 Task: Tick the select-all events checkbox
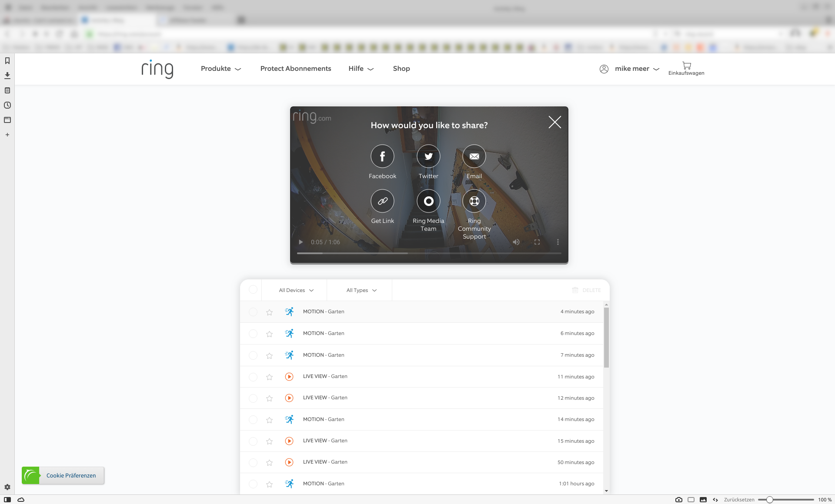click(x=253, y=290)
